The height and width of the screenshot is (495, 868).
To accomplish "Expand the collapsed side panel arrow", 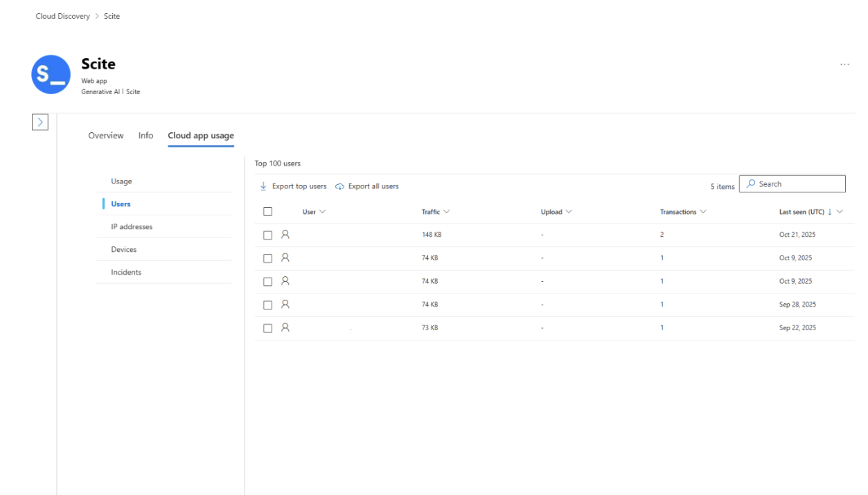I will click(x=41, y=122).
